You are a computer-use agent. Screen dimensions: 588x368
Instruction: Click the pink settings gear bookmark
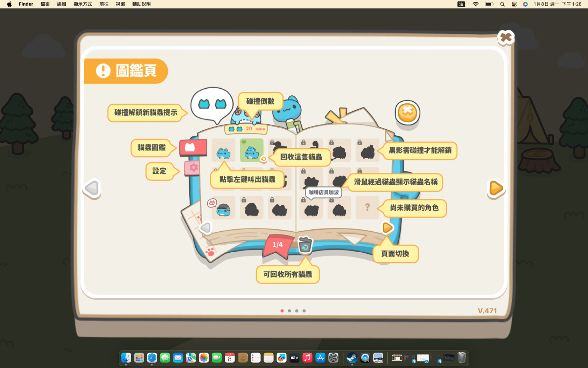point(192,168)
